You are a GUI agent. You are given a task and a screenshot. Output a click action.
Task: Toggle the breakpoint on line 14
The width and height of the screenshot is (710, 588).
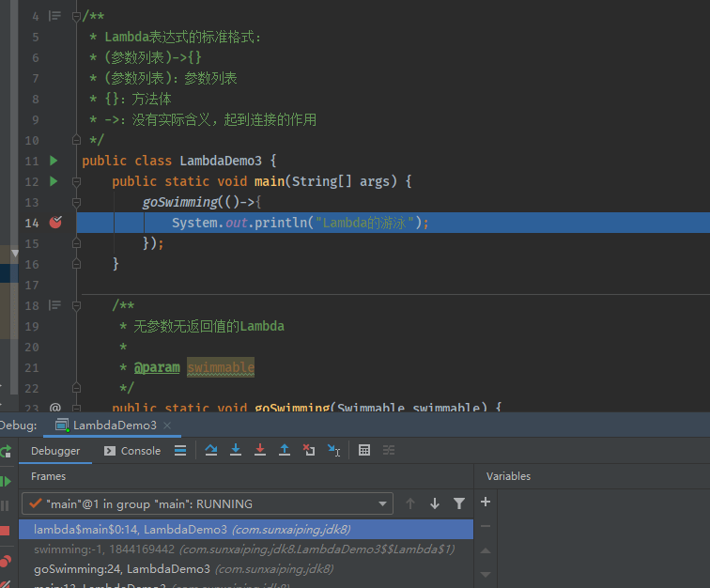point(55,222)
